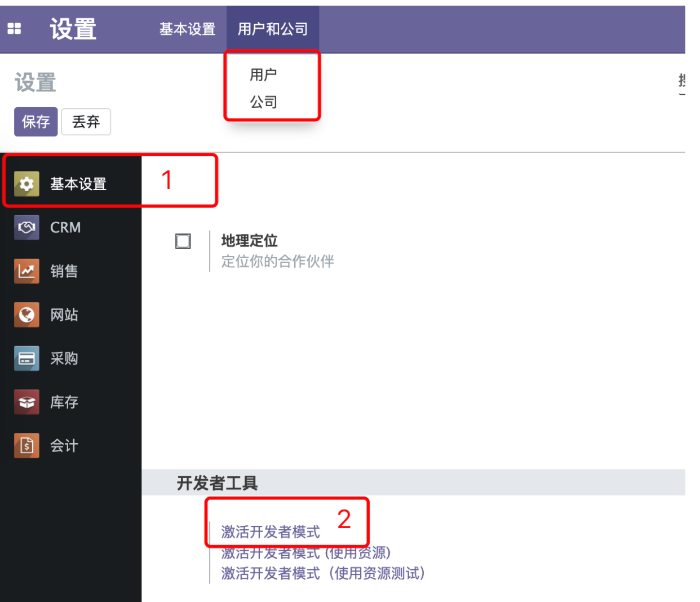Select 采购 label in the sidebar
The width and height of the screenshot is (700, 602).
64,358
